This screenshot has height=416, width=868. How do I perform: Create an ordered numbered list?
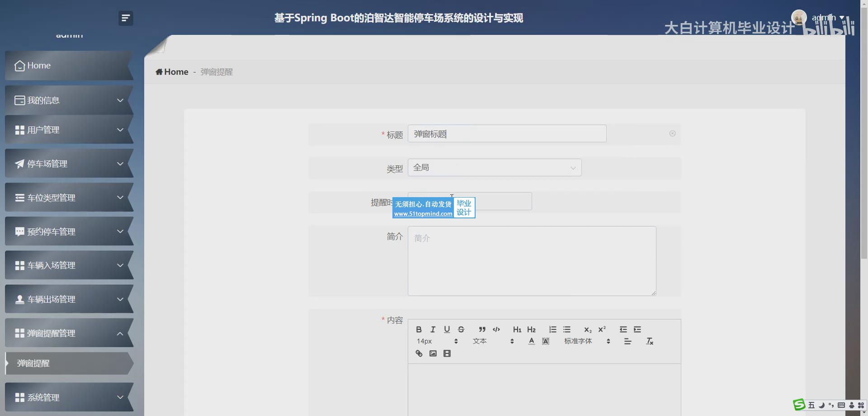pos(552,329)
